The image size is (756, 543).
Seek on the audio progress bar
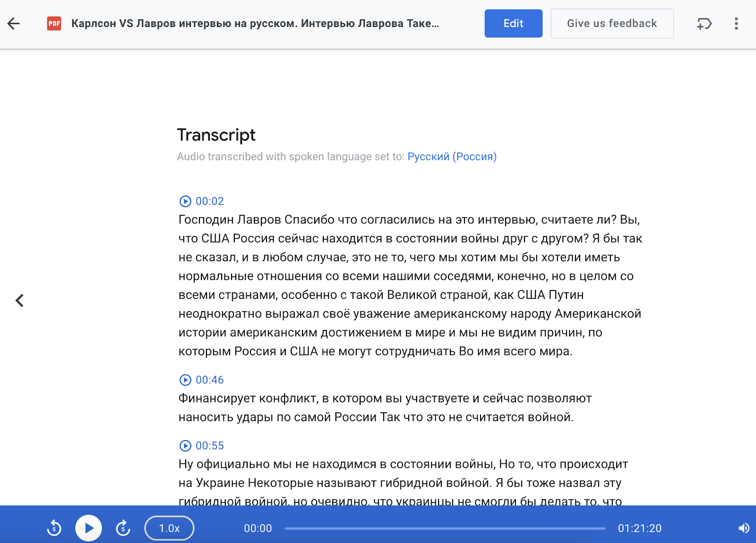pyautogui.click(x=445, y=528)
